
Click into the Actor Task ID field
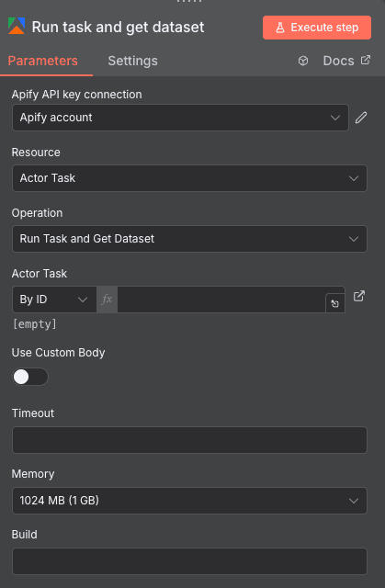pyautogui.click(x=221, y=300)
